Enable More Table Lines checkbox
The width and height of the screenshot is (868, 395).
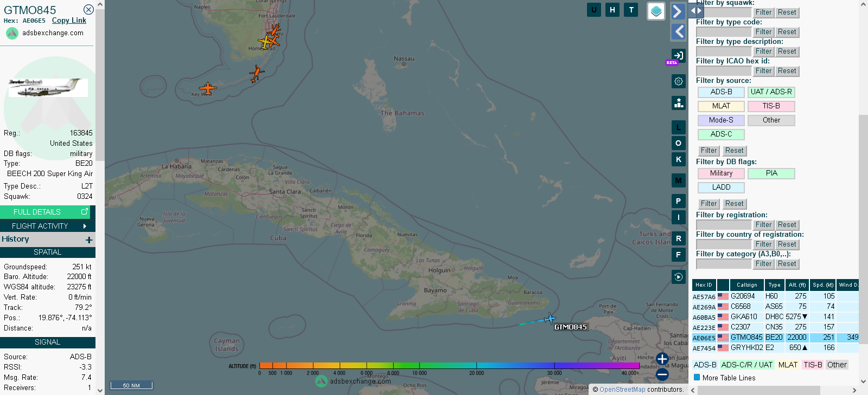697,378
